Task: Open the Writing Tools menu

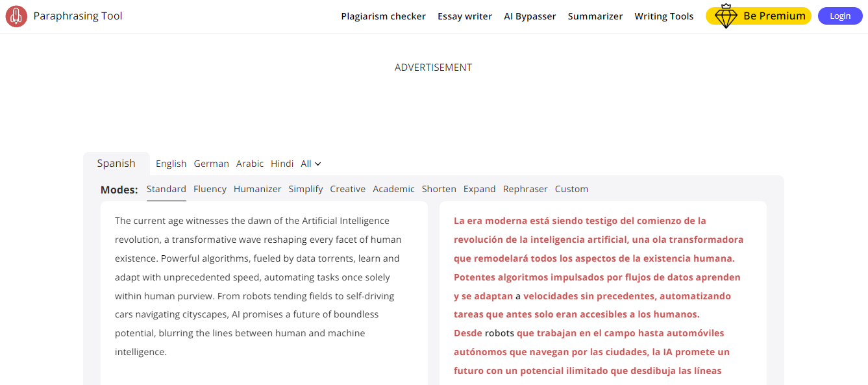Action: [663, 16]
